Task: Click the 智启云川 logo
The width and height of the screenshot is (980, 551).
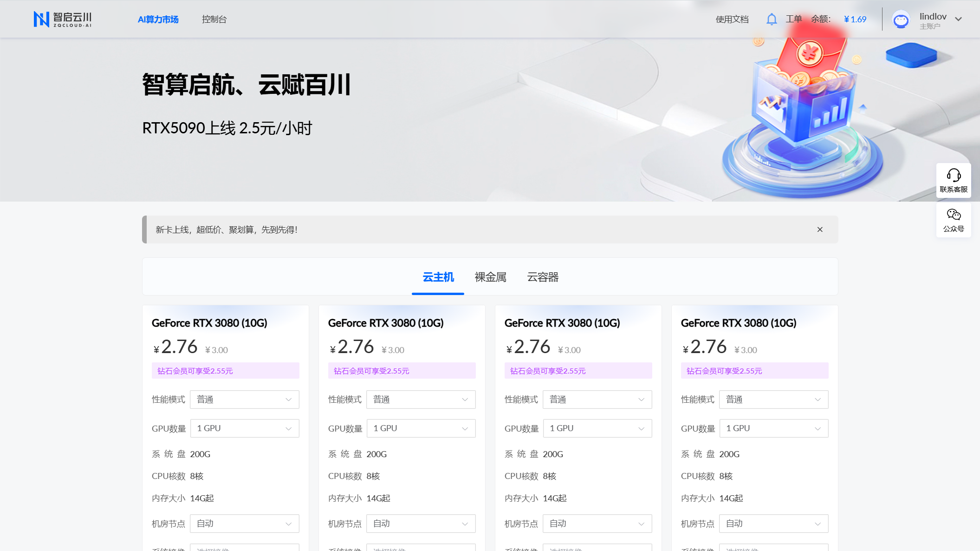Action: point(63,19)
